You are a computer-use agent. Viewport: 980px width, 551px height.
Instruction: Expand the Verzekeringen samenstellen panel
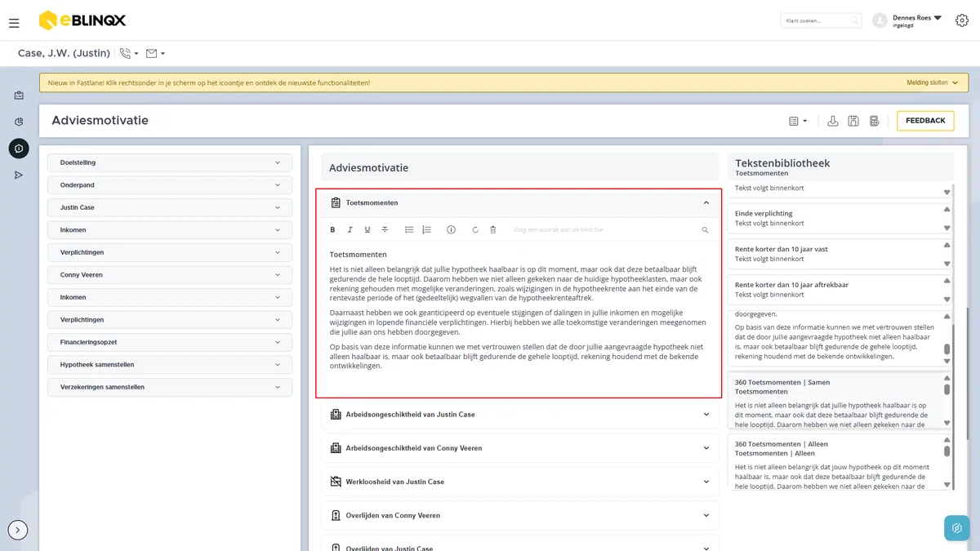click(x=170, y=387)
